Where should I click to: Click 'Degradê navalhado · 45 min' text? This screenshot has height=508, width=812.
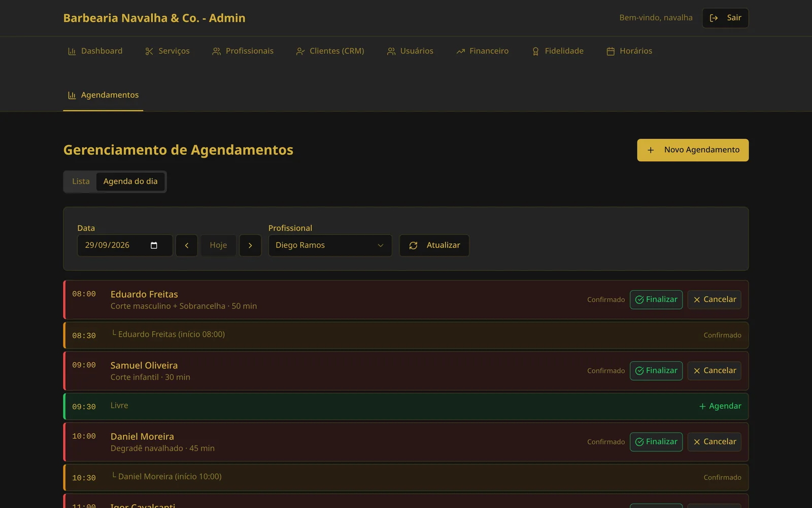point(162,448)
